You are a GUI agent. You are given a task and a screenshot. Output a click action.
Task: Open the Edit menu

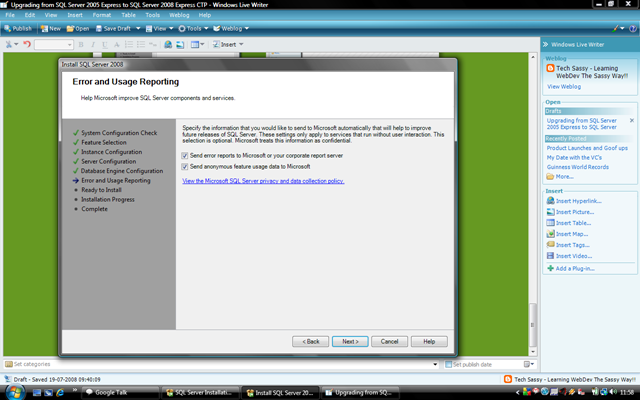[x=30, y=15]
